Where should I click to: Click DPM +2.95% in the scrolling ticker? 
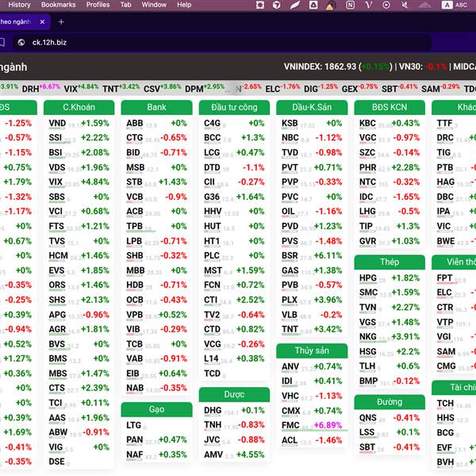coord(205,88)
